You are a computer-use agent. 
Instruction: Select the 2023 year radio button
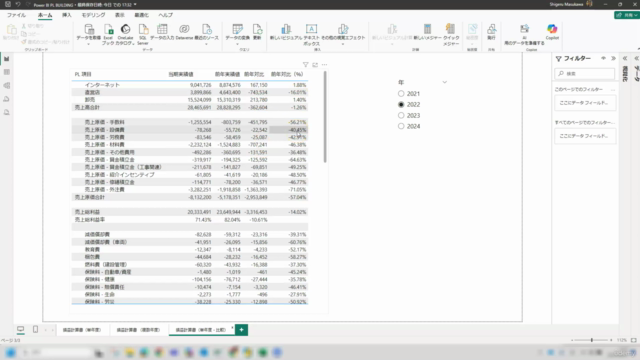coord(401,116)
